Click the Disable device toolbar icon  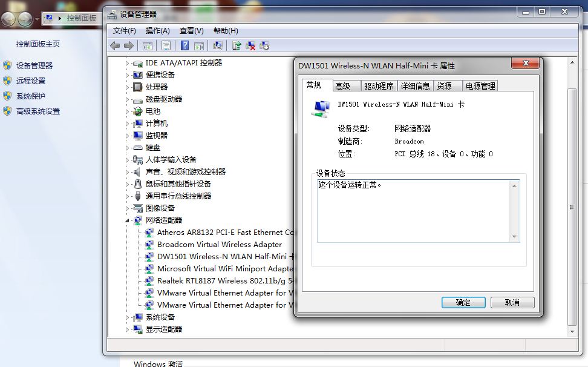264,46
